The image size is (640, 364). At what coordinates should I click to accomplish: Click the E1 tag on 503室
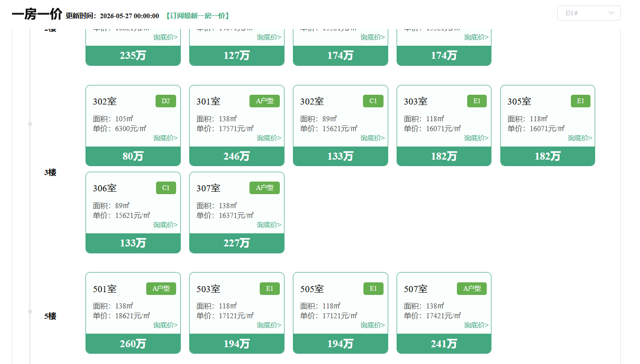pyautogui.click(x=270, y=288)
